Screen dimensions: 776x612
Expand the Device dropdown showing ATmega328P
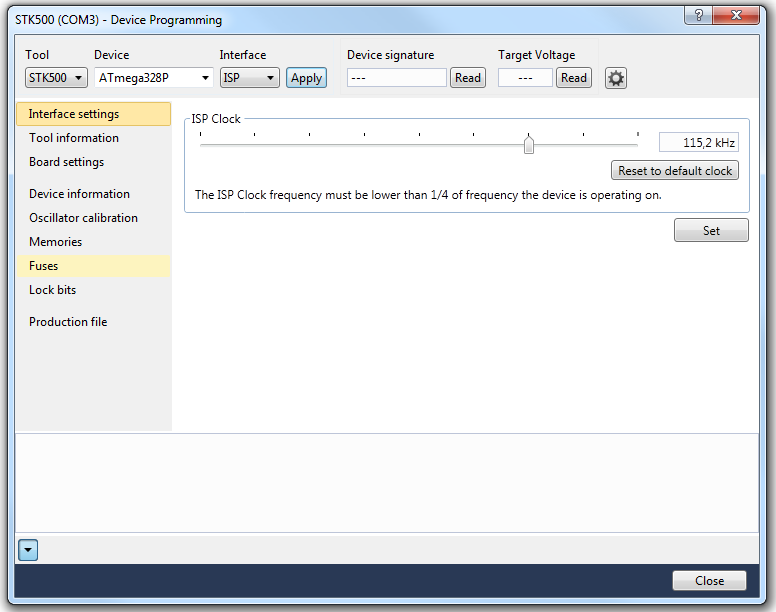point(155,78)
